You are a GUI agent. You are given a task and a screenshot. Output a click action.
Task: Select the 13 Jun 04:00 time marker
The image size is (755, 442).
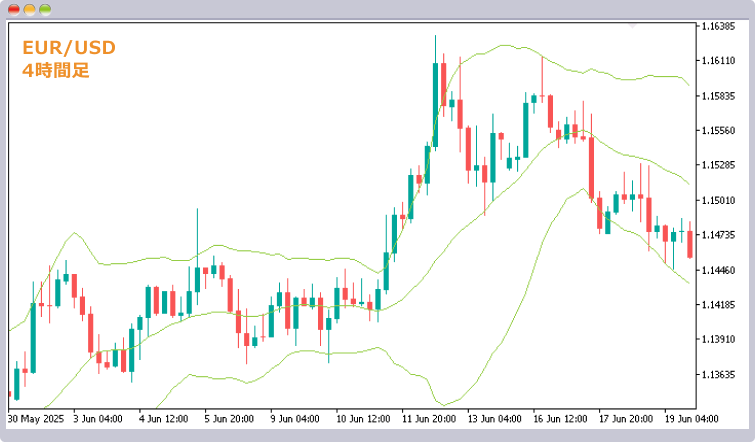(494, 419)
